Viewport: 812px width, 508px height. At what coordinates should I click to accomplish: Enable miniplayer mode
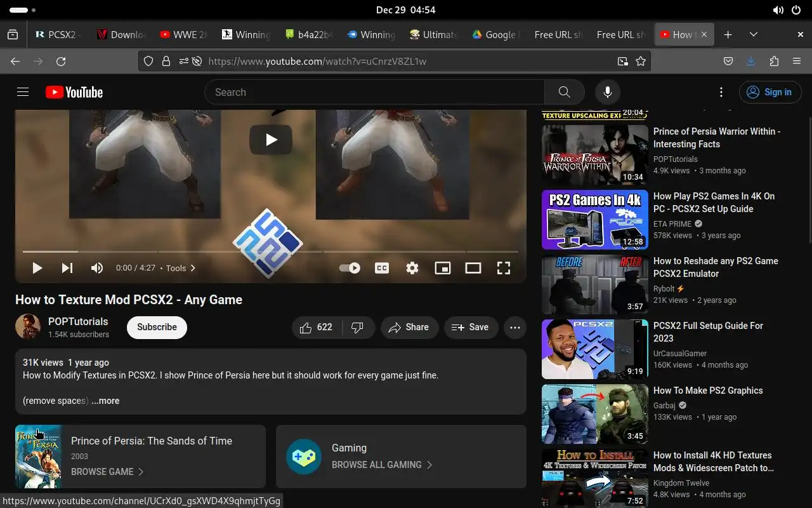443,268
